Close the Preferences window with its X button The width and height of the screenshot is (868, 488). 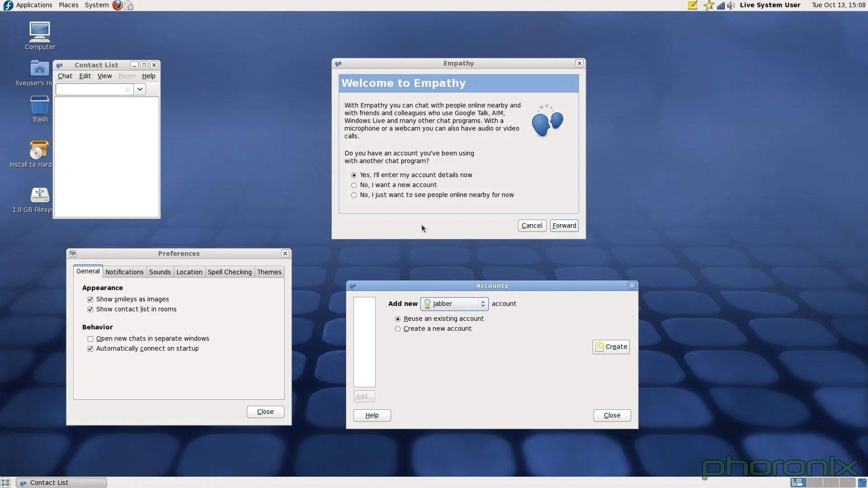(x=285, y=253)
